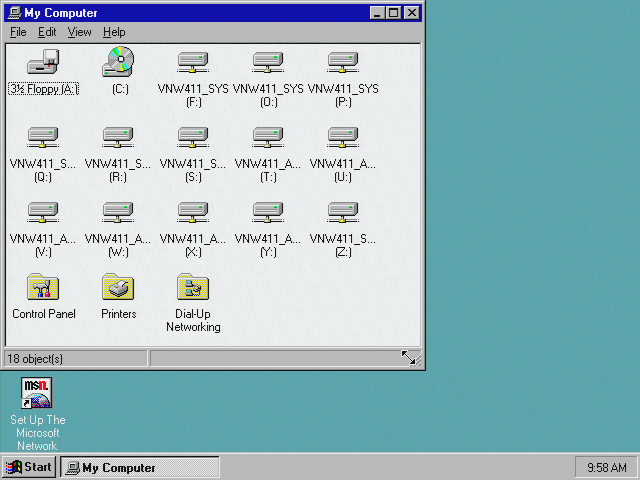Select the 3½ Floppy (A:) drive icon
Screen dimensions: 640x480
tap(43, 62)
